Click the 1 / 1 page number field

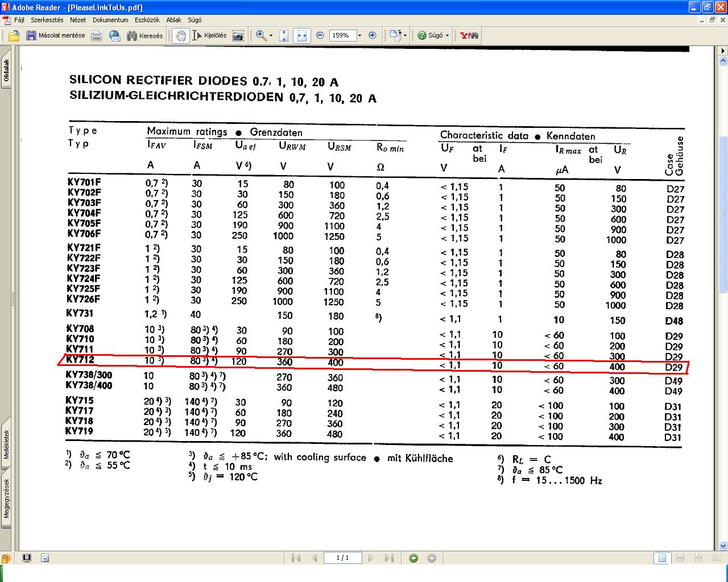(x=343, y=558)
